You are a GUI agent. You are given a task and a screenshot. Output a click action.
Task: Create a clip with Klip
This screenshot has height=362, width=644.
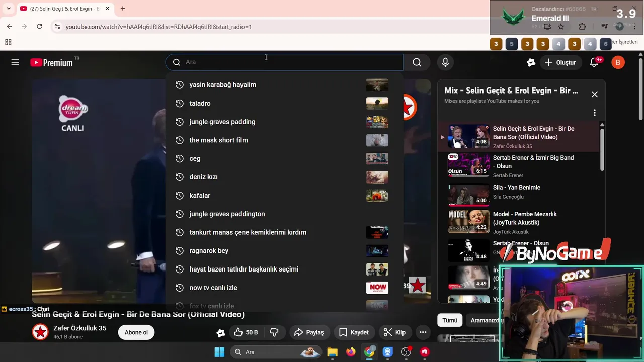[x=394, y=332]
